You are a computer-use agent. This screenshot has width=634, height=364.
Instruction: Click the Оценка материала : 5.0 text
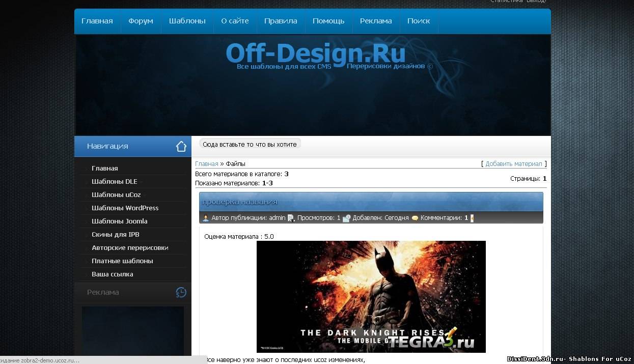239,237
